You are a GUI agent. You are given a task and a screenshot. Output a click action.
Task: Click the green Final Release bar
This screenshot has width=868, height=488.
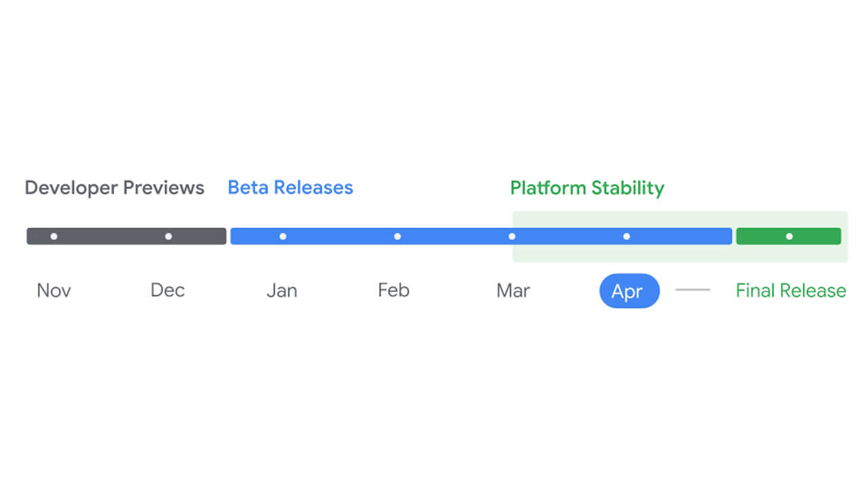(789, 237)
